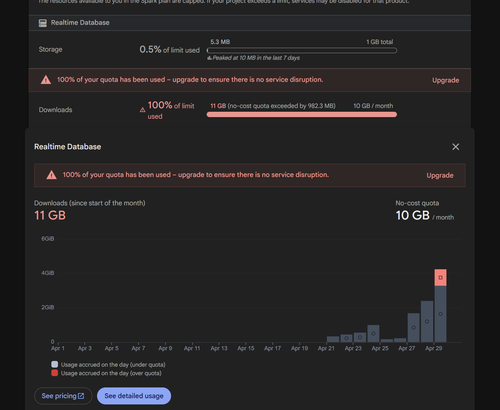Click the Storage usage progress bar
Screen dimensions: 500x410
click(302, 51)
